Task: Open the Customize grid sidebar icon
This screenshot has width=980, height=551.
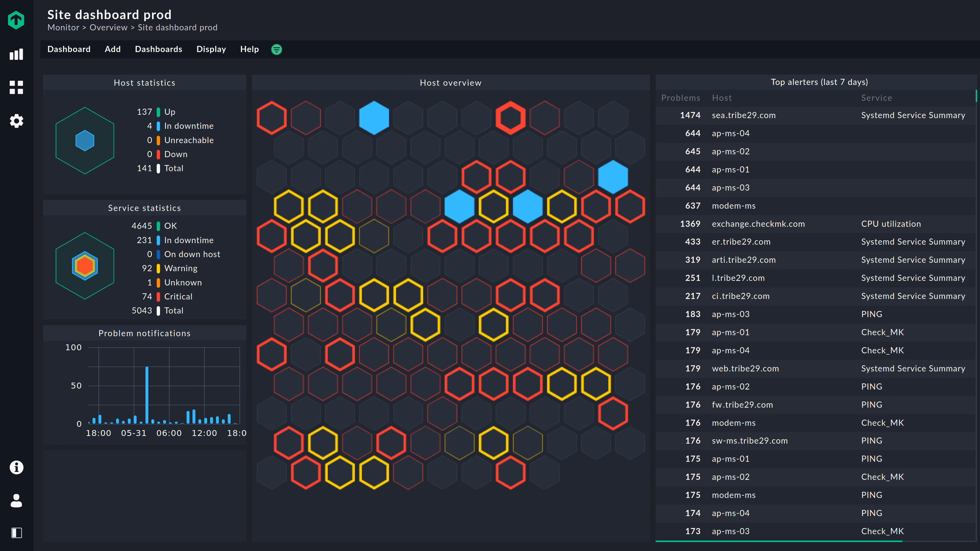Action: point(16,87)
